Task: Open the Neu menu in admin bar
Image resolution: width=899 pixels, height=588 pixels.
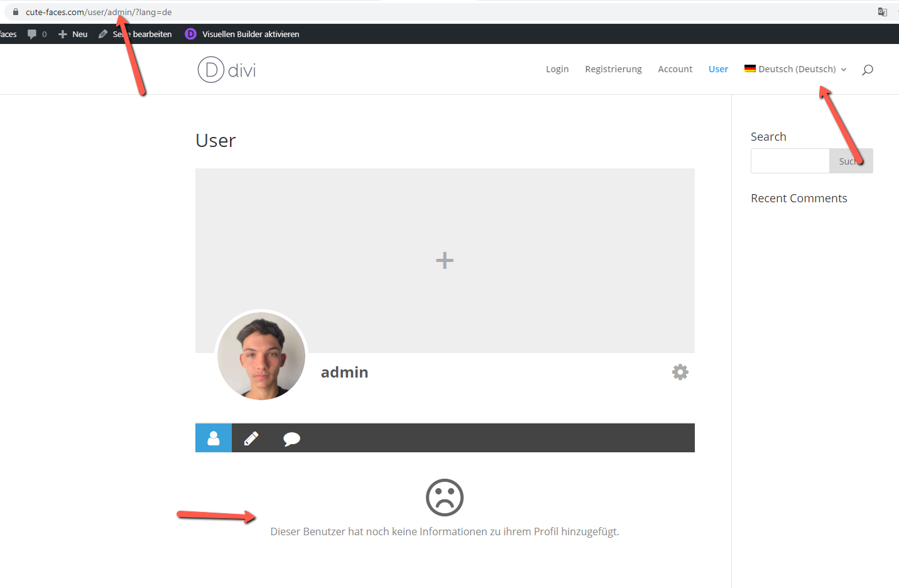Action: click(x=73, y=35)
